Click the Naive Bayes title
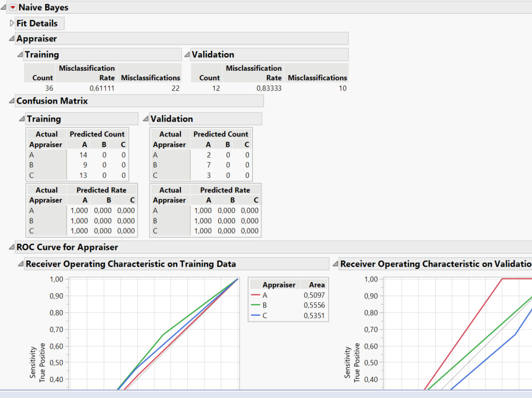The width and height of the screenshot is (532, 398). point(44,7)
